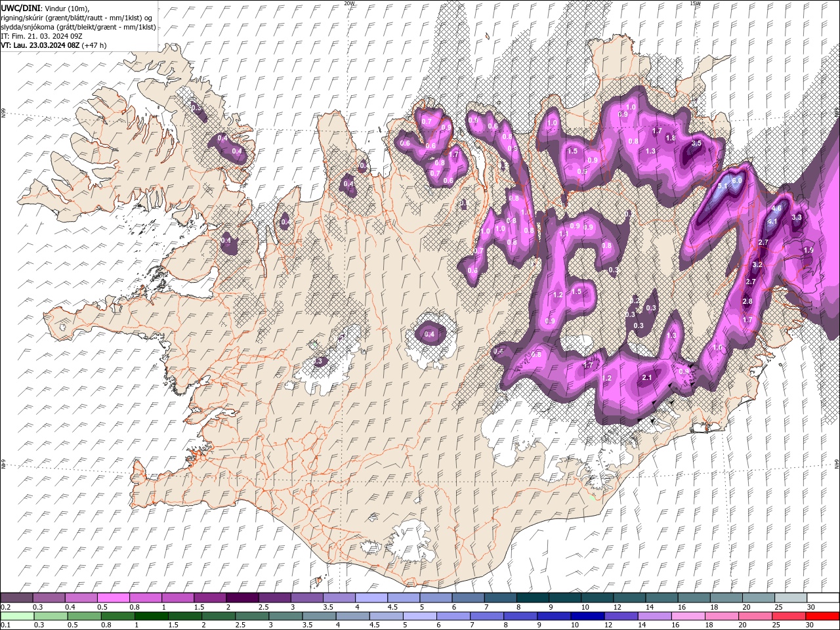This screenshot has height=630, width=840.
Task: Click the 1.1 value label on the map
Action: click(x=564, y=234)
